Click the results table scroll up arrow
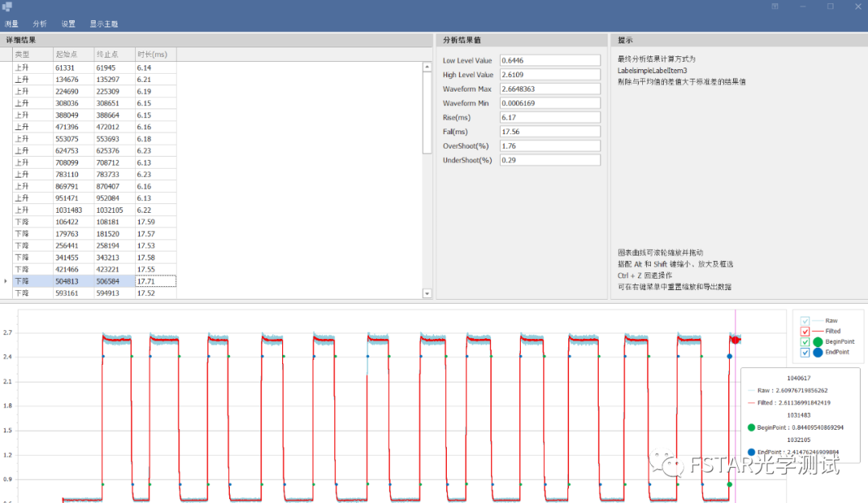Image resolution: width=868 pixels, height=503 pixels. pos(427,67)
